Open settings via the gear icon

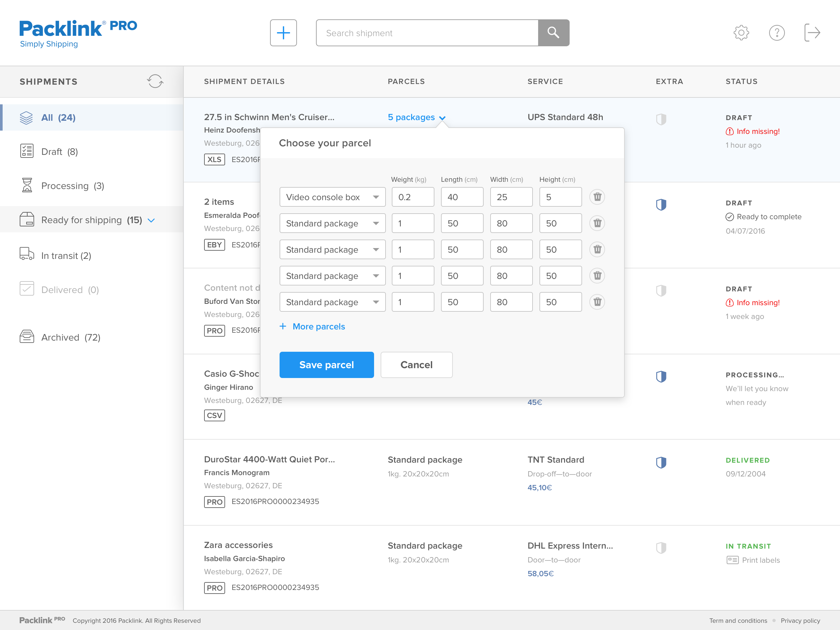click(741, 33)
